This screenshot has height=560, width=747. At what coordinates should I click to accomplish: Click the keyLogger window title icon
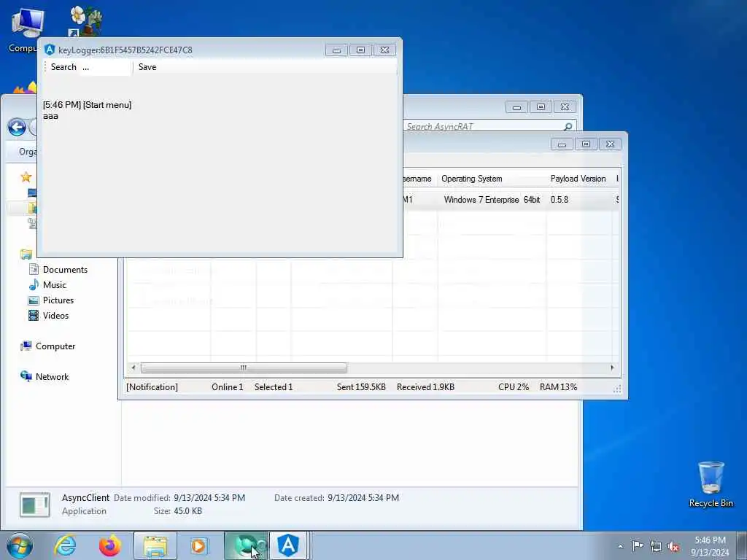(x=50, y=50)
